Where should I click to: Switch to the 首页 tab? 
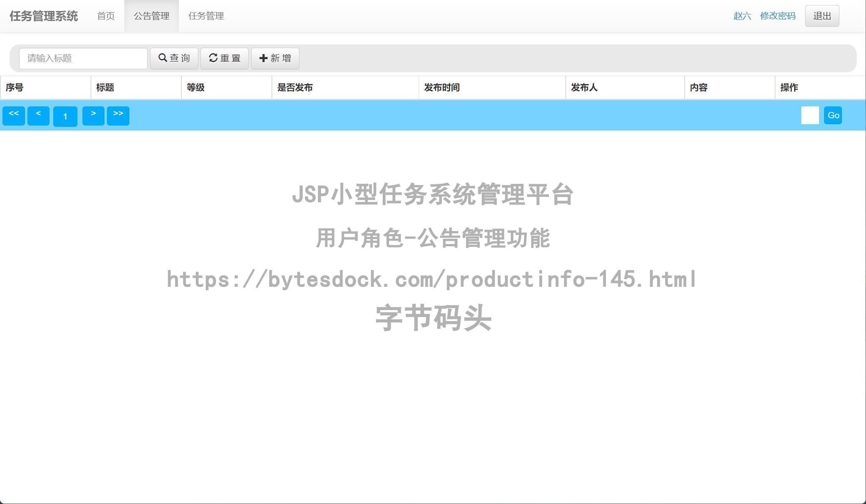coord(106,16)
